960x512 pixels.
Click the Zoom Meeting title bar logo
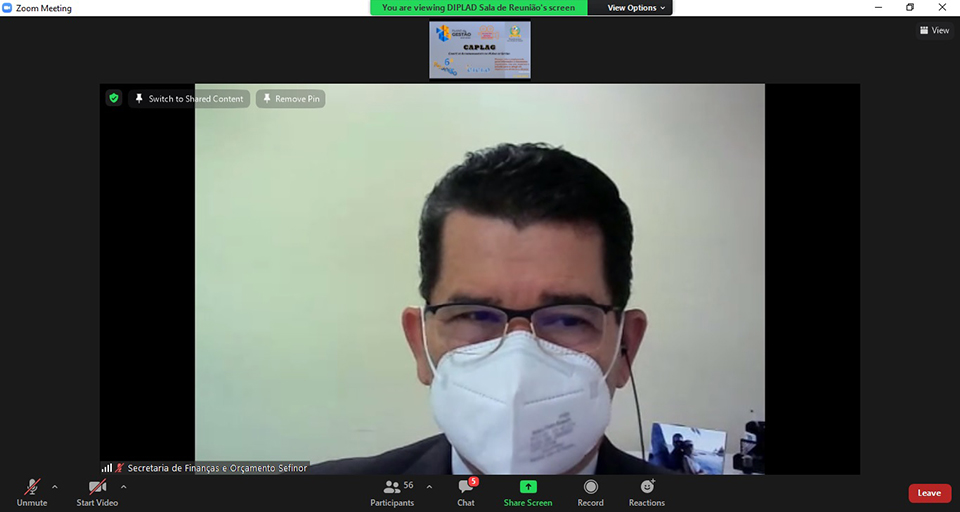click(8, 8)
